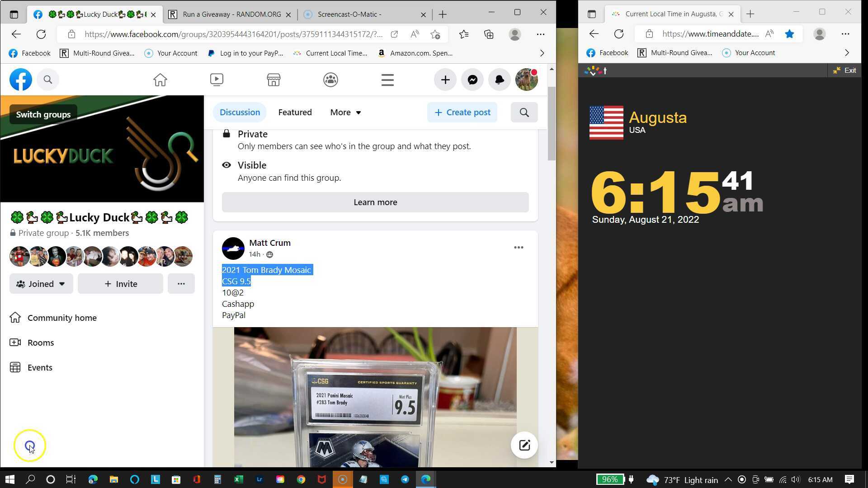This screenshot has height=488, width=868.
Task: Switch to Run a Giveaway RANDOM.ORG tab
Action: (231, 14)
